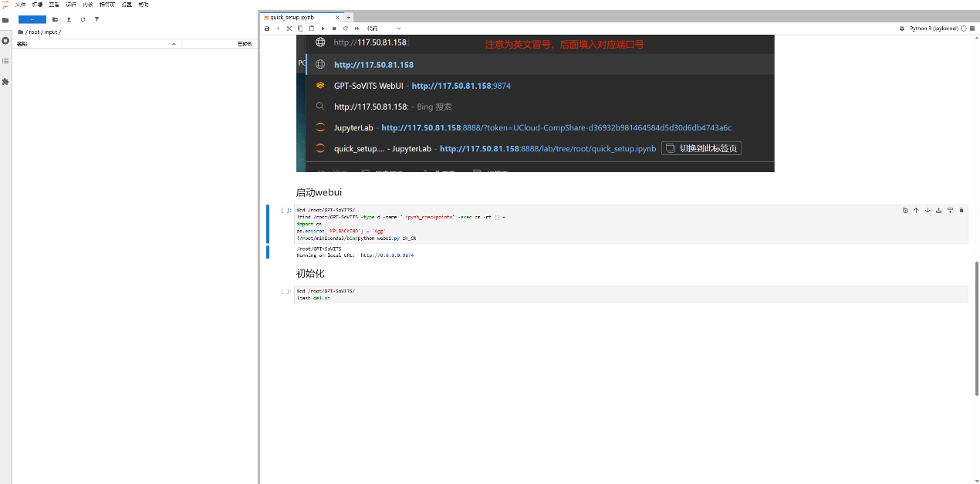The width and height of the screenshot is (980, 484).
Task: Click the http://0.0.0.0:9874 output link
Action: (387, 255)
